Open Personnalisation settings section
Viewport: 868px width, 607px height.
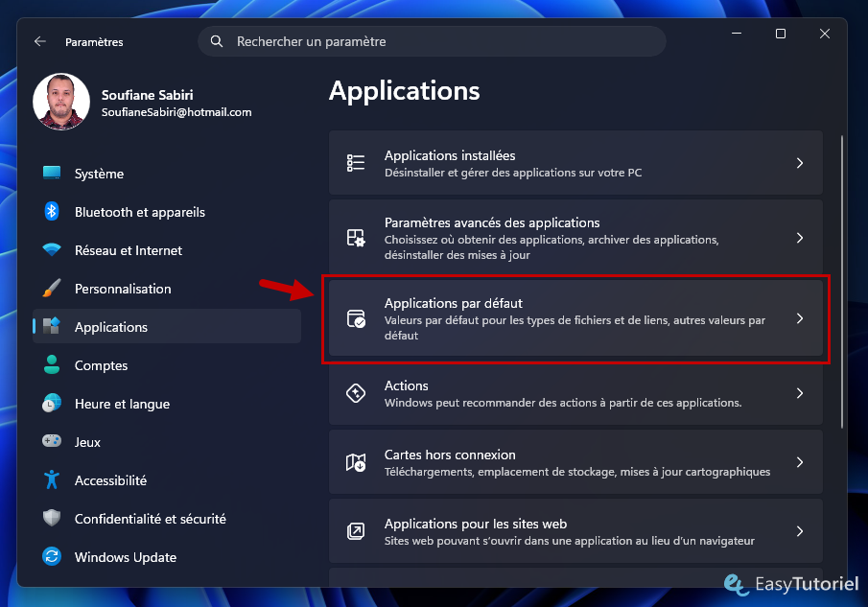click(x=167, y=289)
